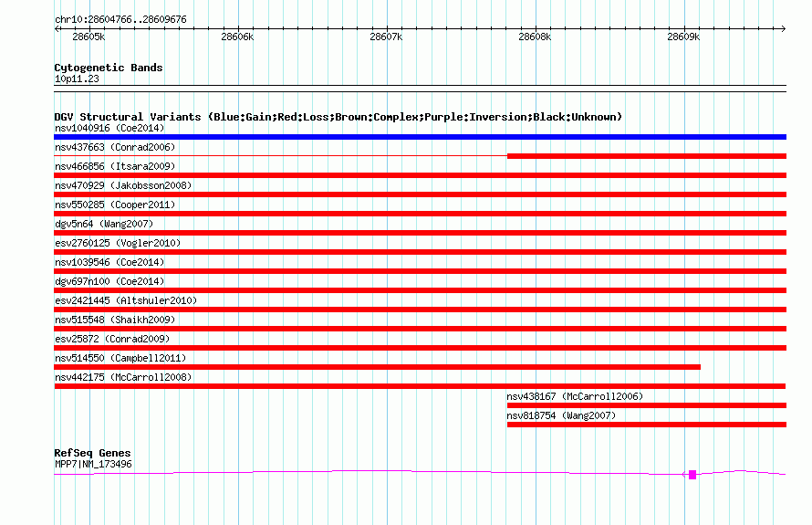Screen dimensions: 812x525
Task: Click nsv818754 (Wang2007) label
Action: click(x=561, y=415)
